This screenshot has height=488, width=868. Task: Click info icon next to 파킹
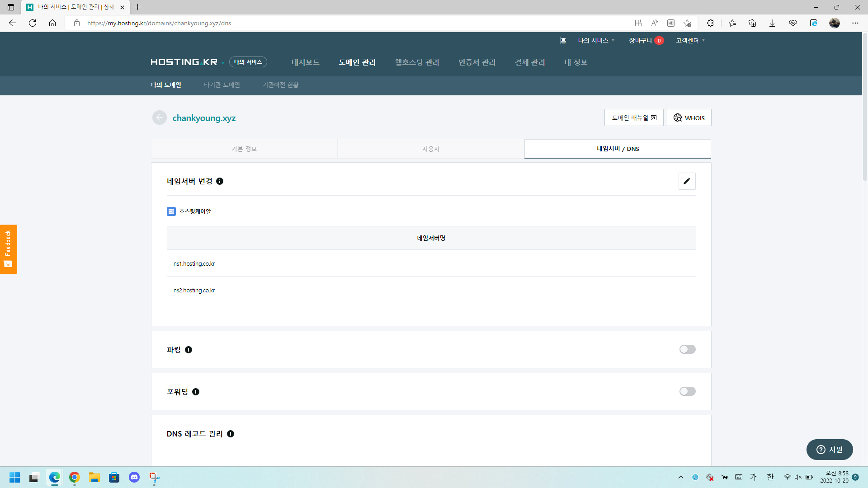(x=189, y=350)
